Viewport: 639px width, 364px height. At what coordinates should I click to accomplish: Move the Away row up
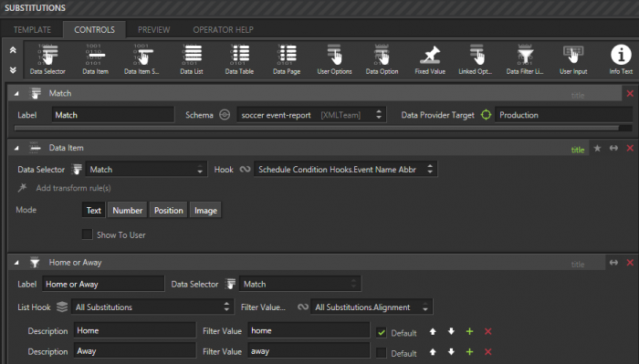pyautogui.click(x=433, y=352)
